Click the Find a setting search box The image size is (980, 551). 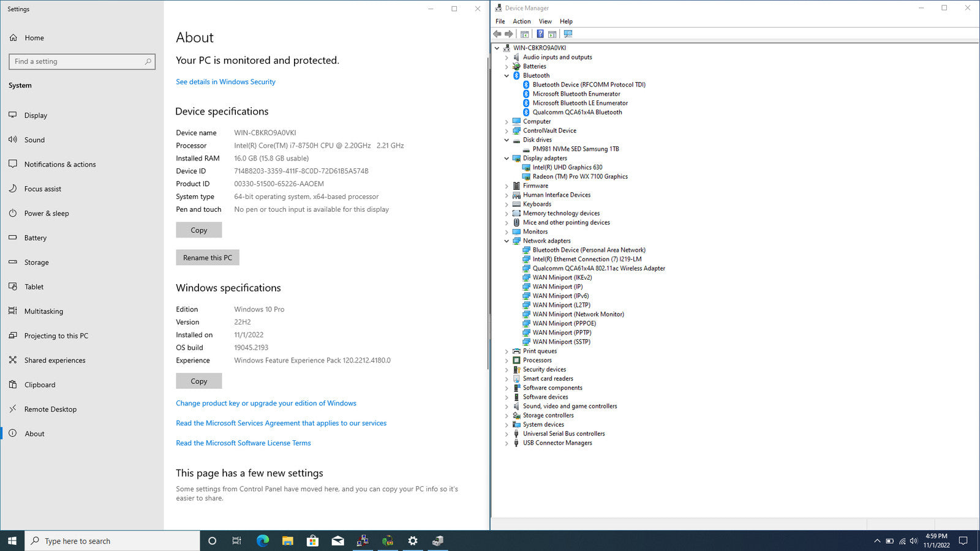point(82,61)
